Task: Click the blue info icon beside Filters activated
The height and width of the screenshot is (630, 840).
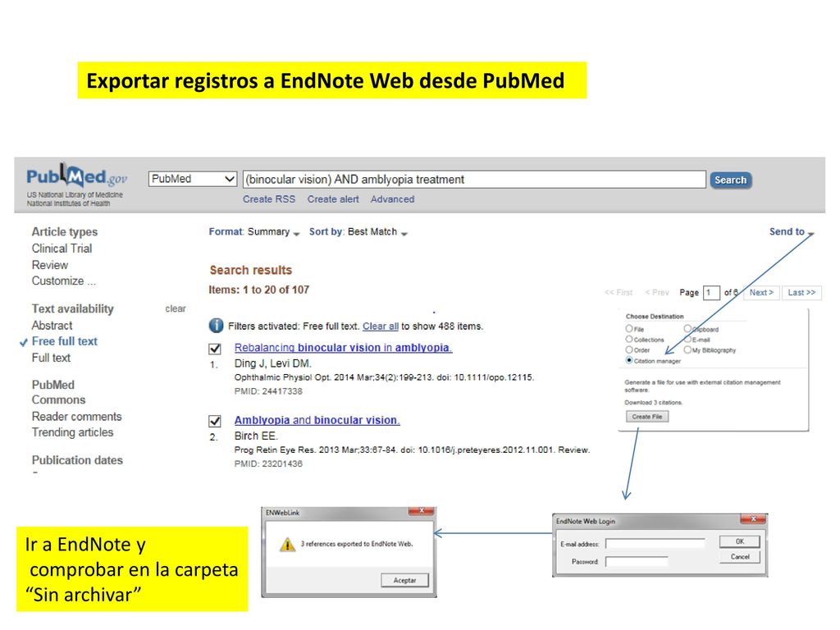Action: pyautogui.click(x=216, y=326)
